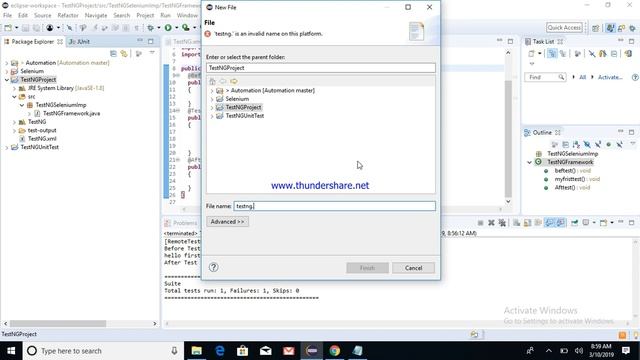640x360 pixels.
Task: Switch to the Problems tab
Action: pyautogui.click(x=181, y=223)
